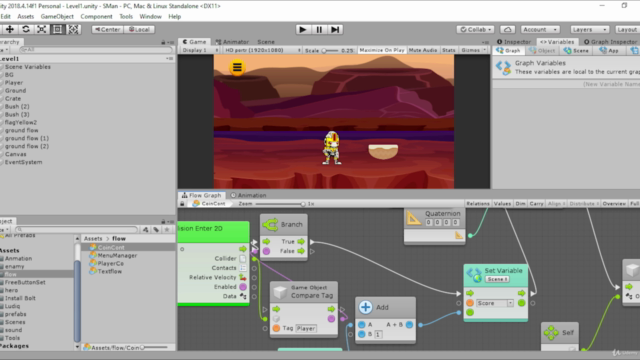
Task: Click the Set Variable node icon
Action: pos(474,275)
